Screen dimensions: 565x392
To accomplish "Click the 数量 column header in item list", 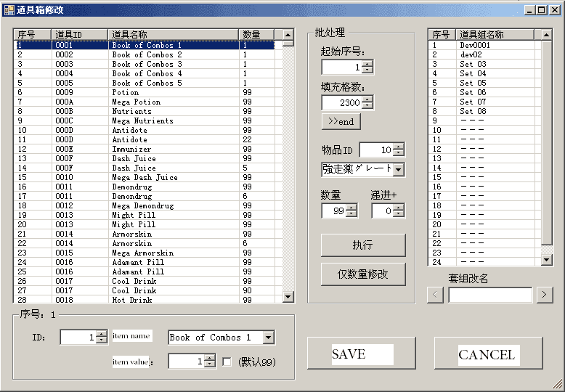I will click(x=256, y=35).
